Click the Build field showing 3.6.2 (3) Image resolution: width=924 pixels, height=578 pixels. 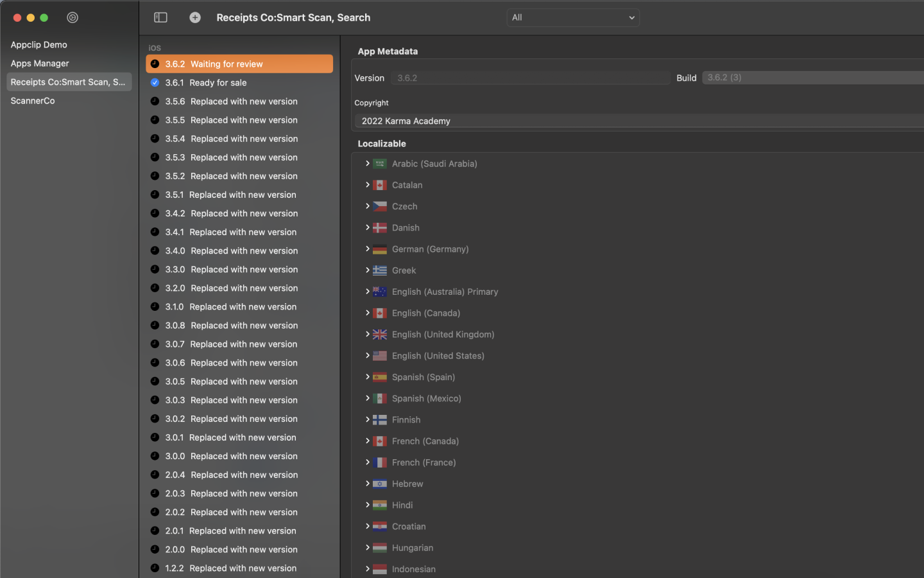813,78
